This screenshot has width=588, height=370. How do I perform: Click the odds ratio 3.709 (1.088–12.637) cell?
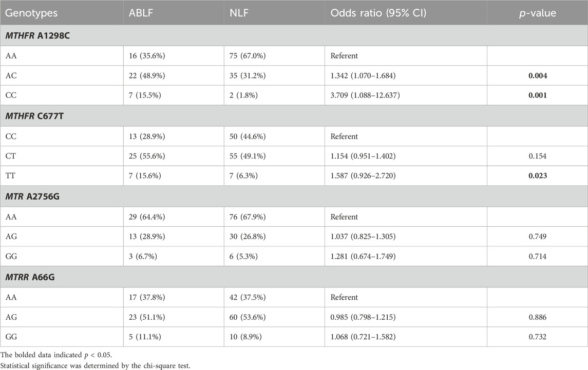pyautogui.click(x=406, y=95)
